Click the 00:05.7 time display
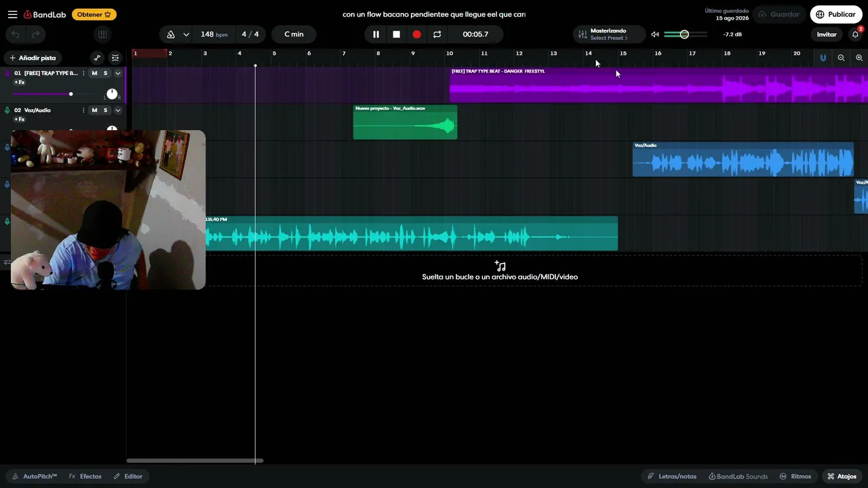 (475, 35)
